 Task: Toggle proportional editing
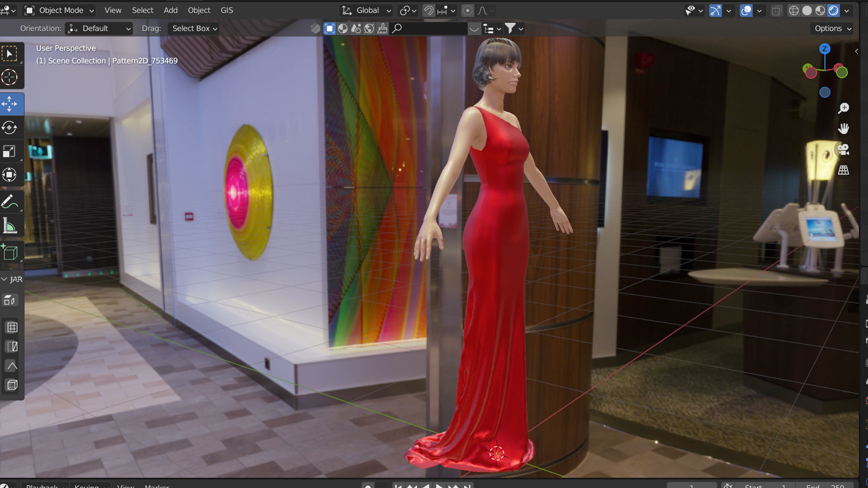[468, 10]
